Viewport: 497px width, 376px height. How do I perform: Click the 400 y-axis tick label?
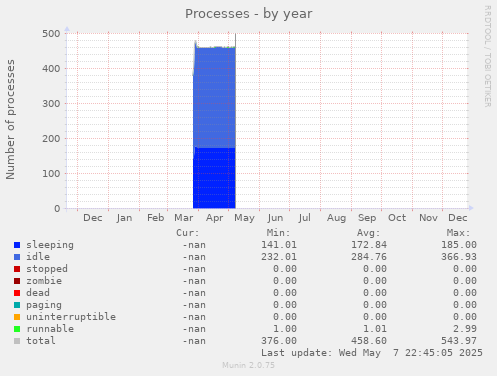pos(51,69)
